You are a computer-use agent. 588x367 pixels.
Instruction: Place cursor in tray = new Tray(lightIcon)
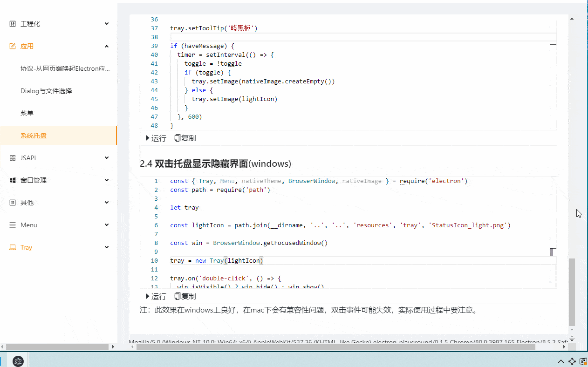[217, 260]
